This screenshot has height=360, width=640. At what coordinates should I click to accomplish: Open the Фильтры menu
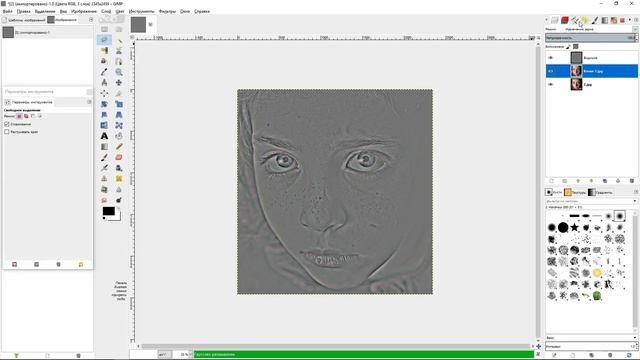click(x=167, y=11)
